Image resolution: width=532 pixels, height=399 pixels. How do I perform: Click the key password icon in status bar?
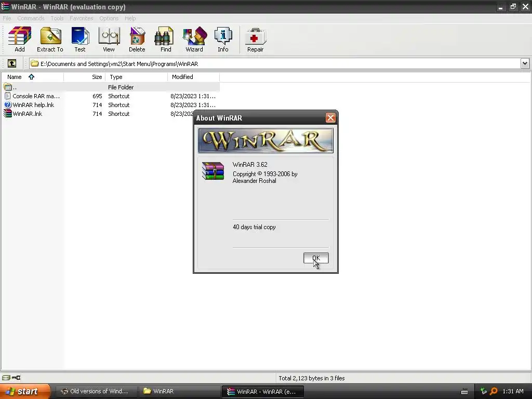pyautogui.click(x=16, y=378)
